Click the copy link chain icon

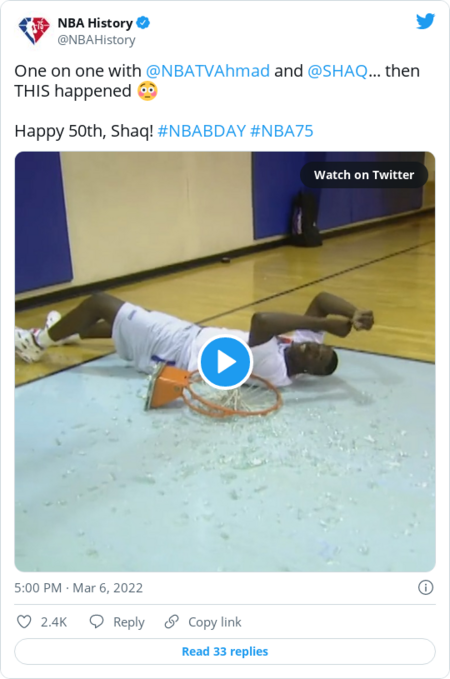tap(172, 622)
